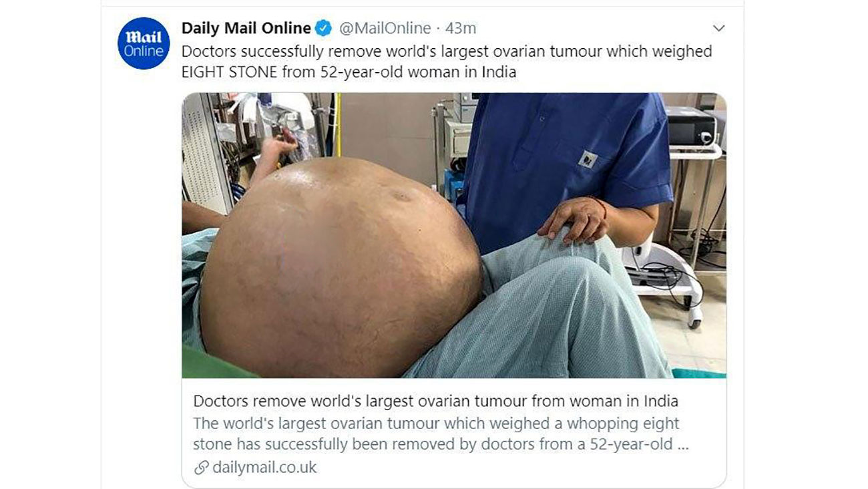This screenshot has height=489, width=868.
Task: Open the tumour article preview photo
Action: tap(454, 235)
